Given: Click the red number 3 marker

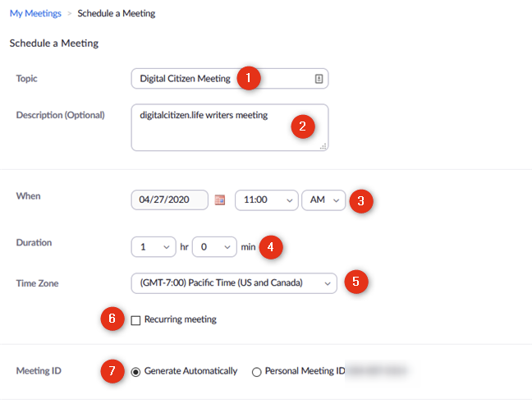Looking at the screenshot, I should (x=361, y=200).
